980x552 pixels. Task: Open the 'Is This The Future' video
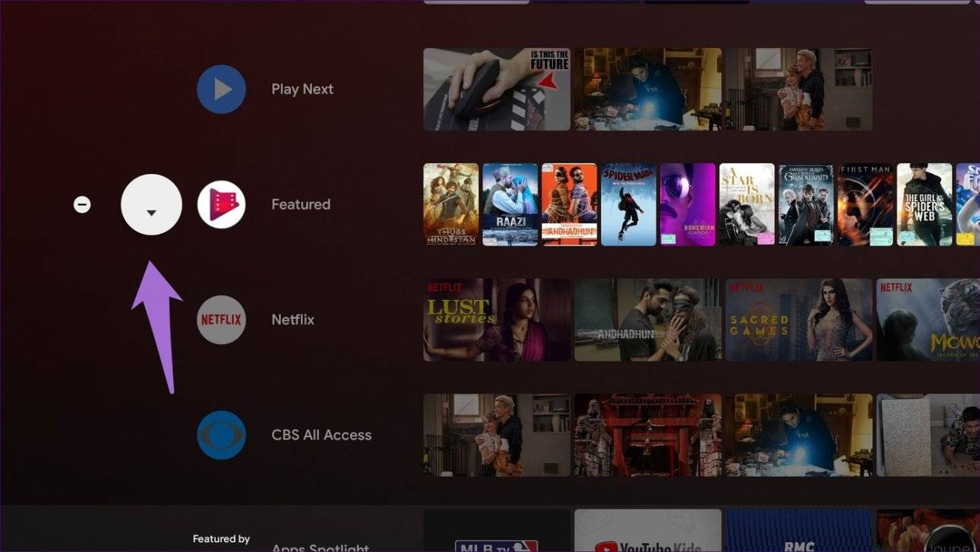tap(497, 90)
